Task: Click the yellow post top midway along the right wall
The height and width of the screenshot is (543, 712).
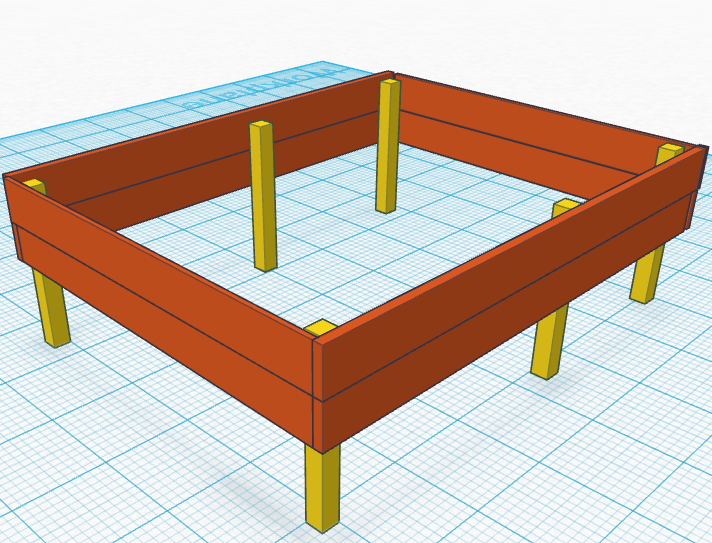Action: 566,205
